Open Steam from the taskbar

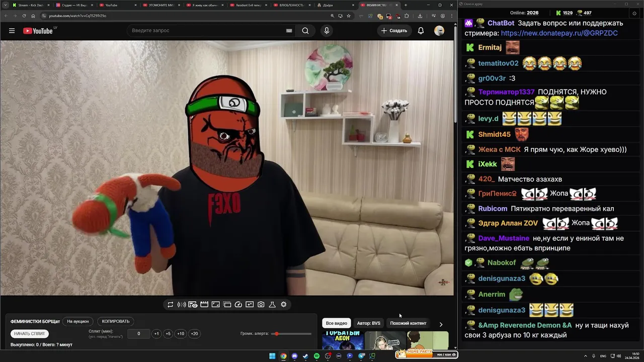point(305,356)
